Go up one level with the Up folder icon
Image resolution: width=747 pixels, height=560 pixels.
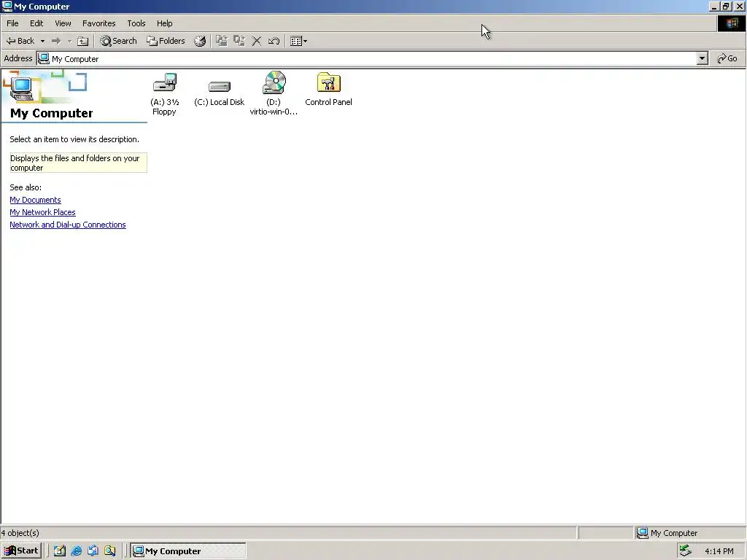click(x=83, y=41)
